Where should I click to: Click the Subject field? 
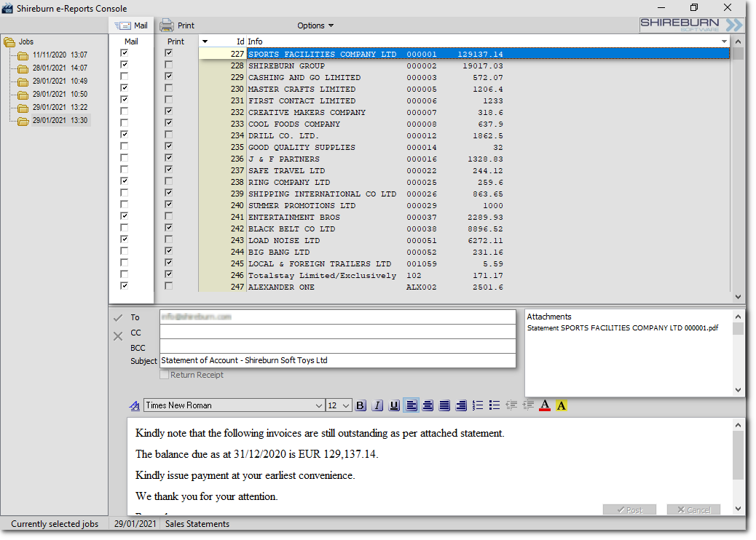click(x=337, y=361)
